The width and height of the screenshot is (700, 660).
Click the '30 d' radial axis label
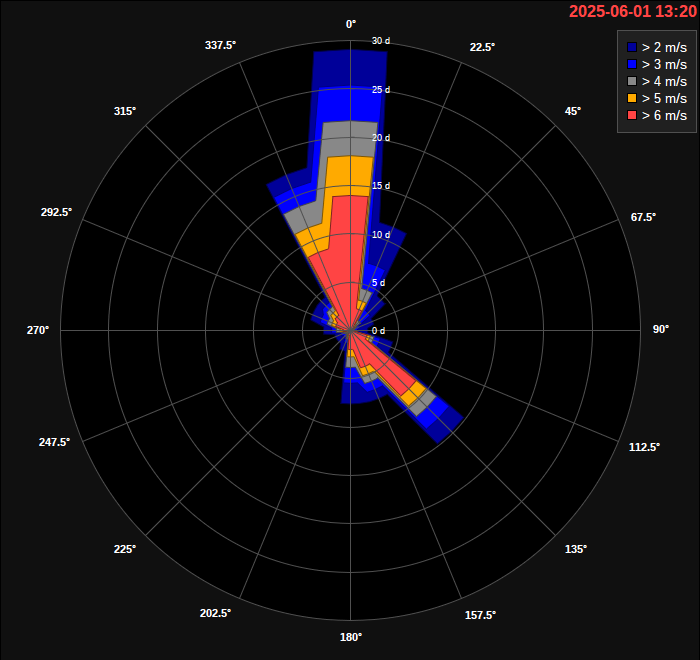pyautogui.click(x=381, y=41)
